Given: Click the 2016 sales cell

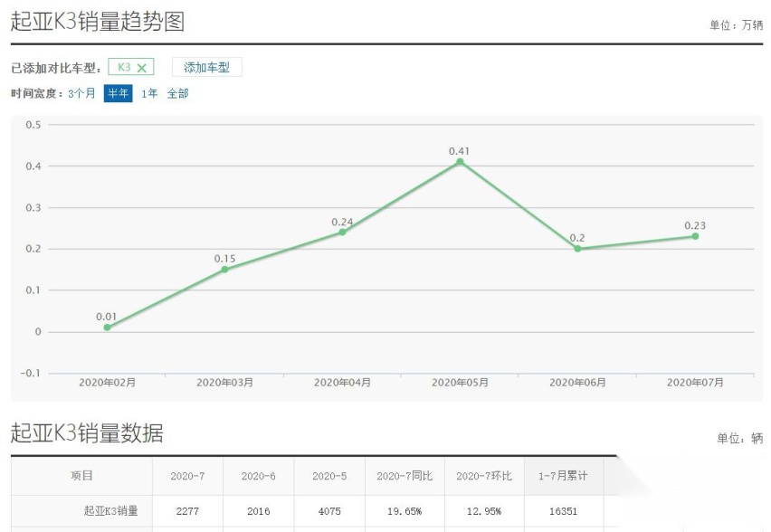Looking at the screenshot, I should pyautogui.click(x=258, y=511).
